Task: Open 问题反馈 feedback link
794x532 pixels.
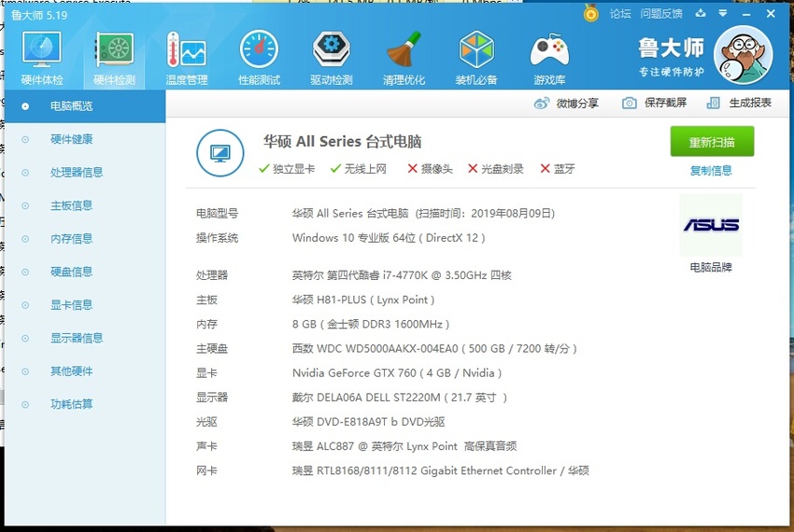Action: click(x=660, y=14)
